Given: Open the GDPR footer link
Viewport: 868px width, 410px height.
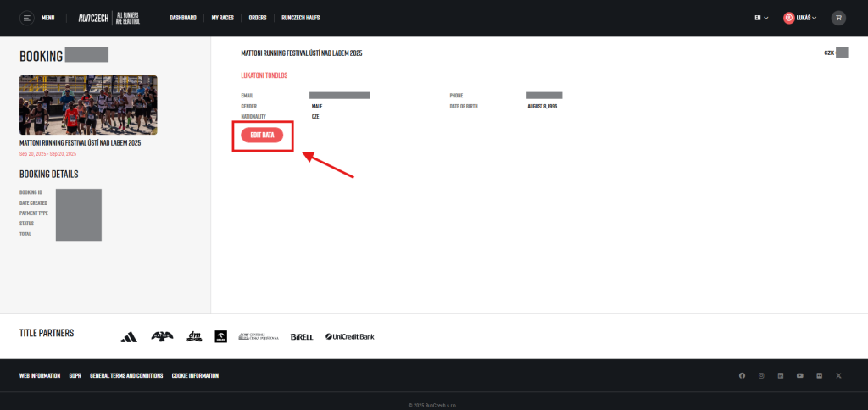Looking at the screenshot, I should (75, 376).
